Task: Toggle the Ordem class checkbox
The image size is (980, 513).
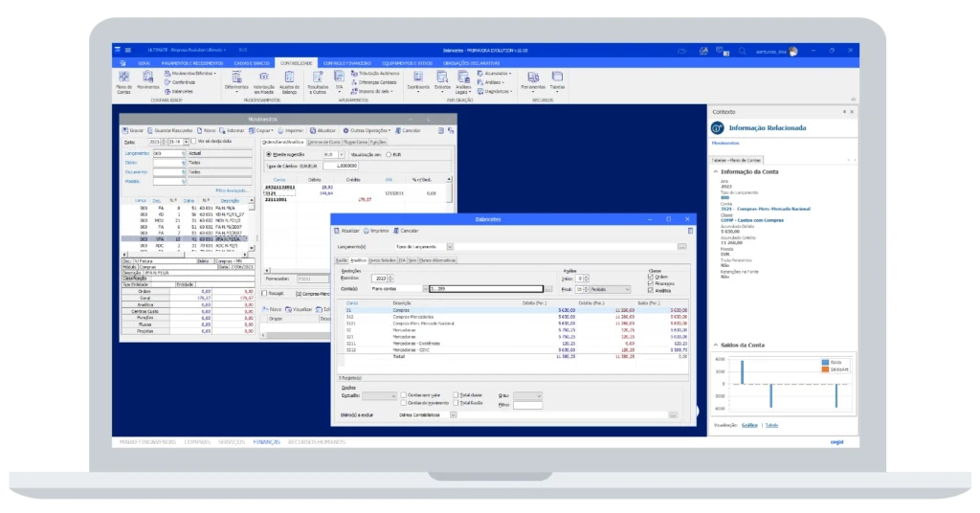Action: point(651,276)
